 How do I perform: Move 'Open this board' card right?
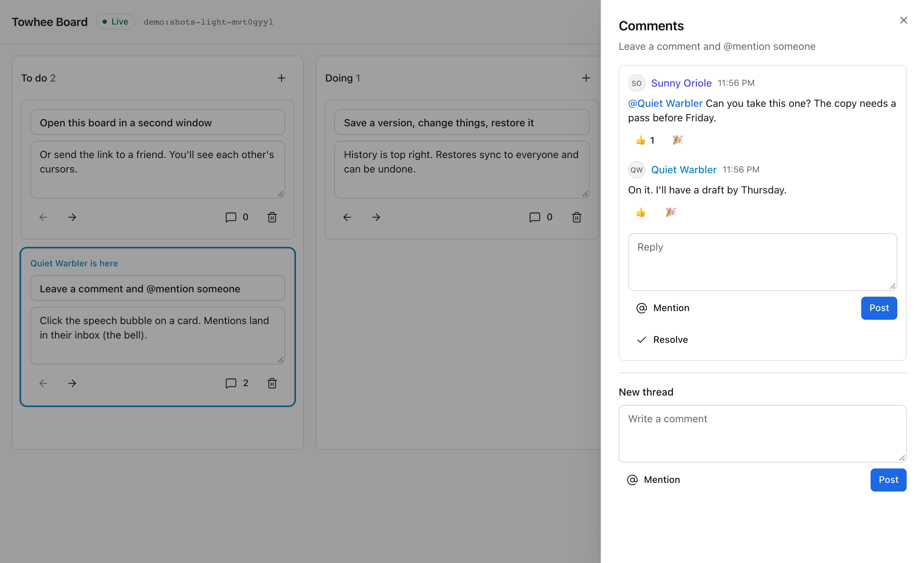point(72,217)
